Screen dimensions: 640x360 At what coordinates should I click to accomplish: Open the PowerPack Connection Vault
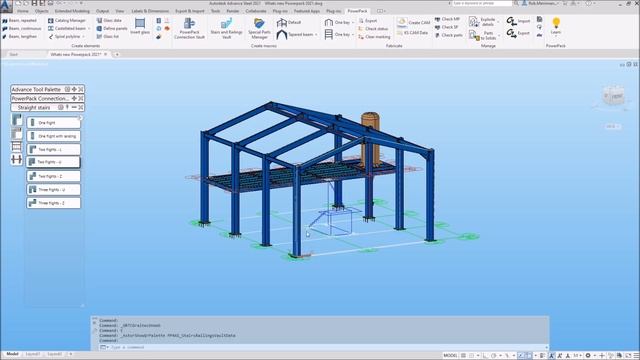pyautogui.click(x=189, y=28)
